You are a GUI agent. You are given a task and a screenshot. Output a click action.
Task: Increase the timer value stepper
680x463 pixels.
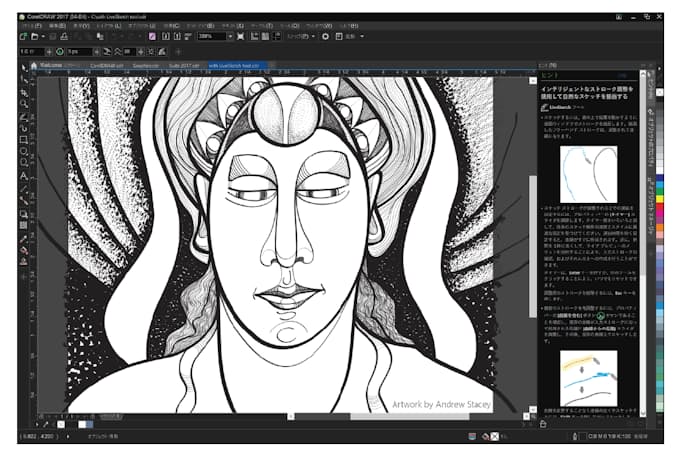[x=49, y=52]
